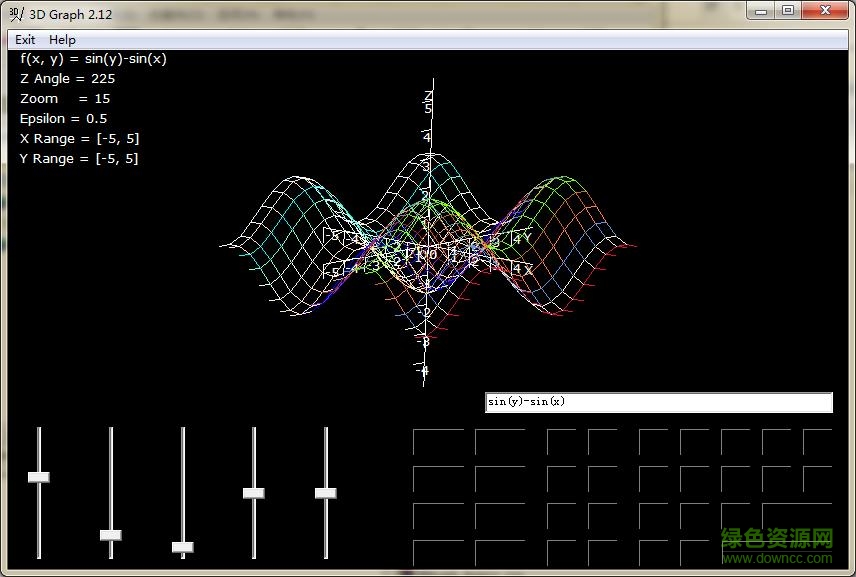
Task: Open the Exit menu
Action: pyautogui.click(x=24, y=39)
